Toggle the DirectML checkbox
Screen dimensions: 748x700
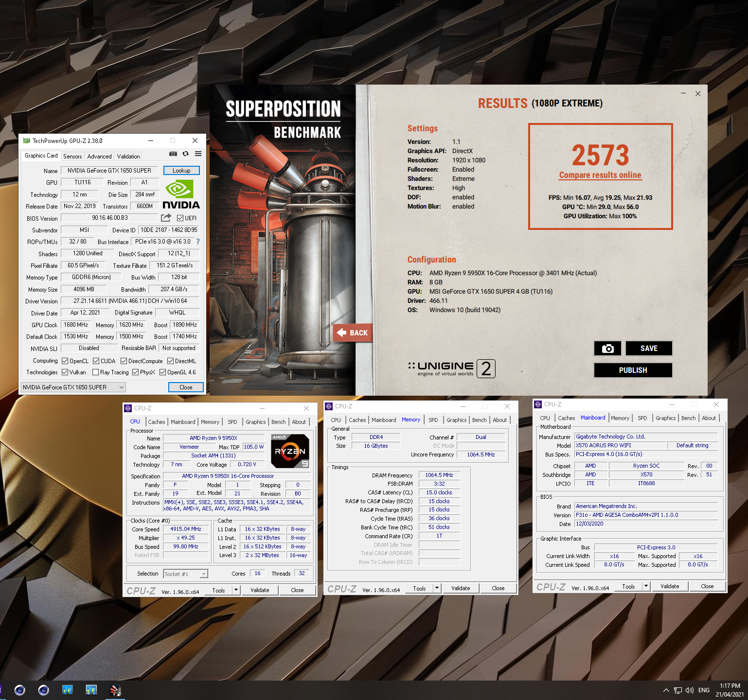point(171,361)
